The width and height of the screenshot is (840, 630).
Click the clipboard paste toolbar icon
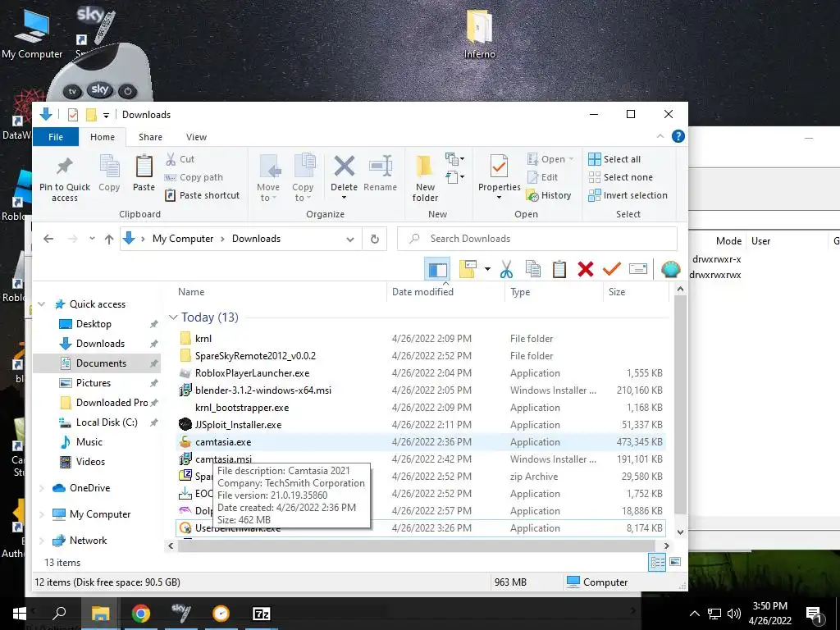pyautogui.click(x=559, y=269)
